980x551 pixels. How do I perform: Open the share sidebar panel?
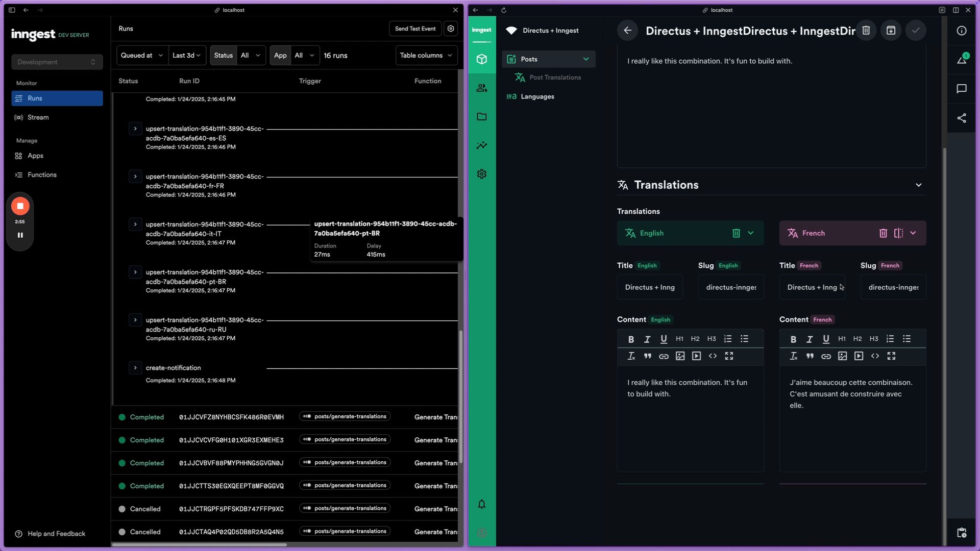pyautogui.click(x=962, y=118)
